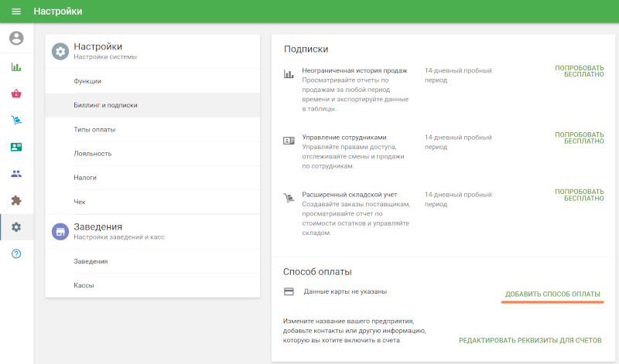Open the employee ID card sidebar icon
Screen dimensions: 619x364
click(16, 147)
